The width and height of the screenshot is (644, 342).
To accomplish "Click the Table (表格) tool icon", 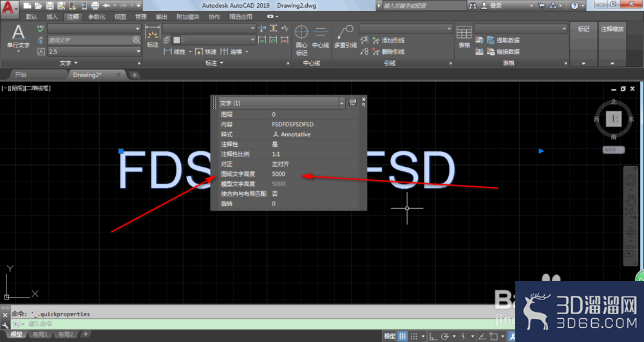I will pyautogui.click(x=464, y=37).
